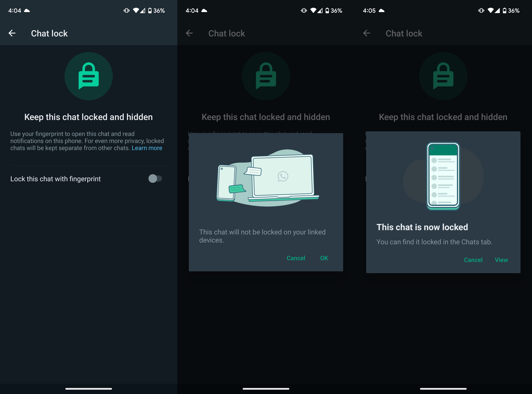
Task: Click the OK button in warning dialog
Action: pyautogui.click(x=324, y=258)
